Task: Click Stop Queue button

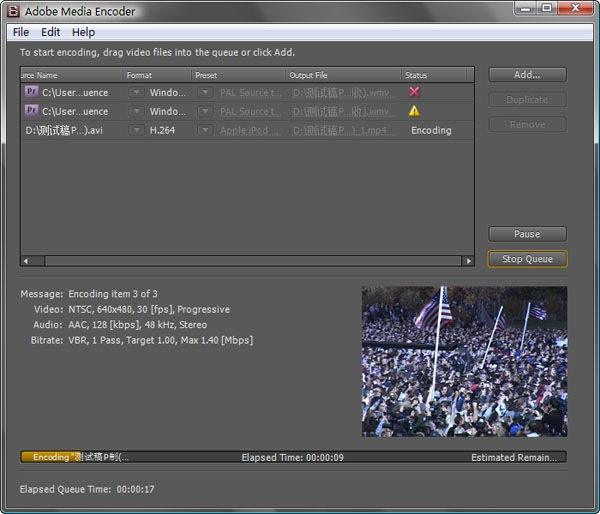Action: [x=527, y=259]
